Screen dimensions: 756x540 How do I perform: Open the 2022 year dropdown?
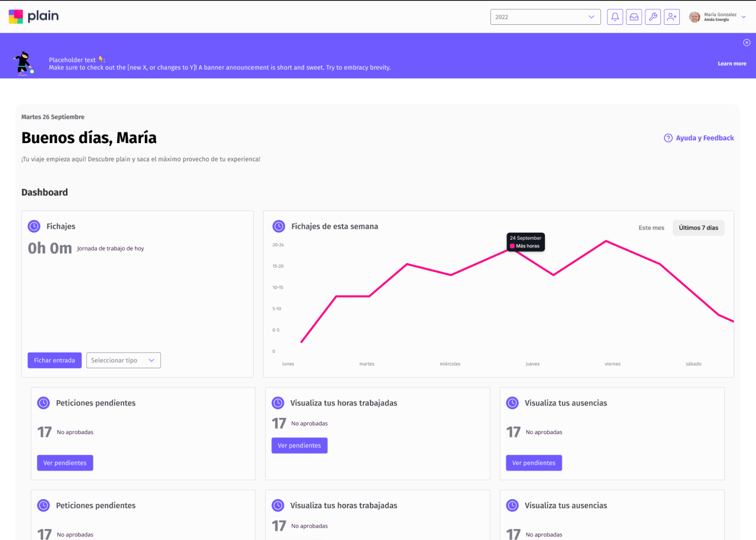(x=545, y=17)
